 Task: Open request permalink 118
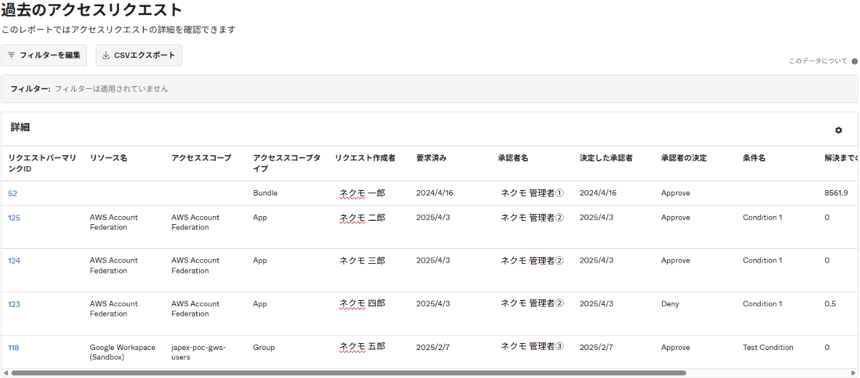click(14, 347)
